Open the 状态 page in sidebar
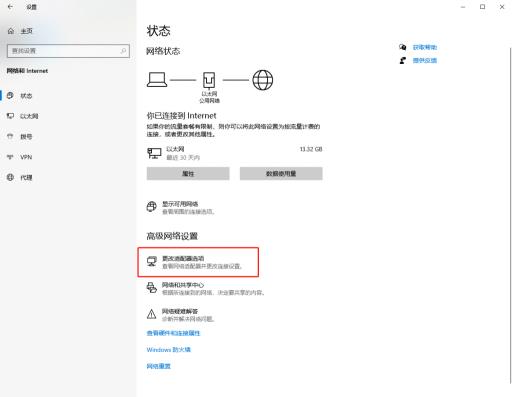Screen dimensions: 512x397 point(68,96)
